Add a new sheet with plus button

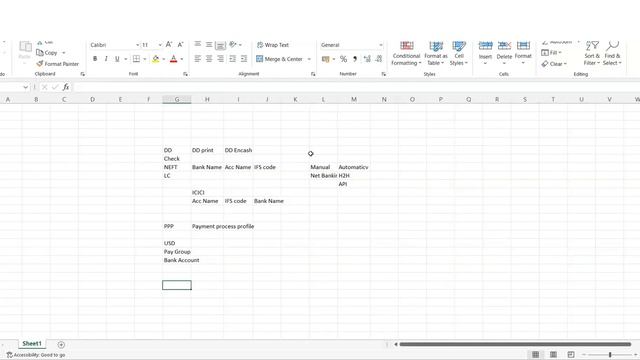61,345
